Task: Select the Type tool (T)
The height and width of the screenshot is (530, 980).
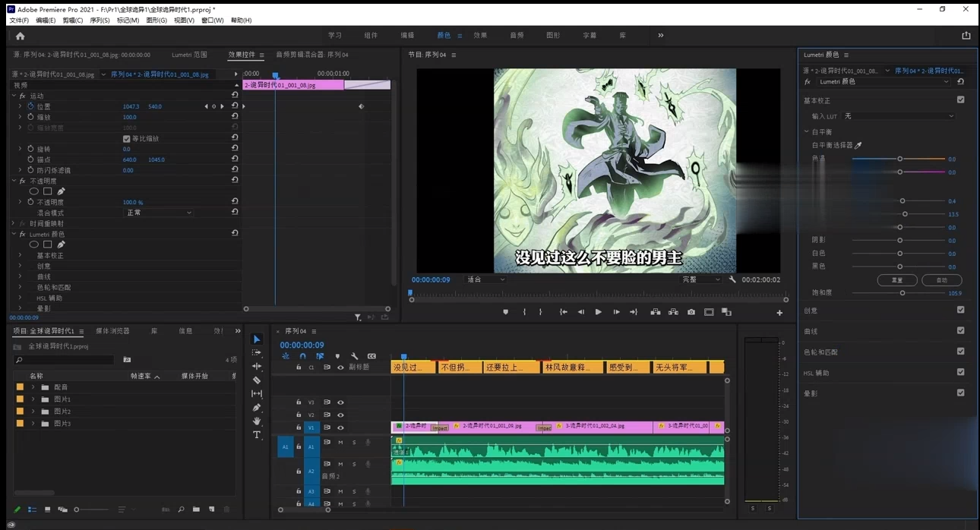Action: click(257, 435)
